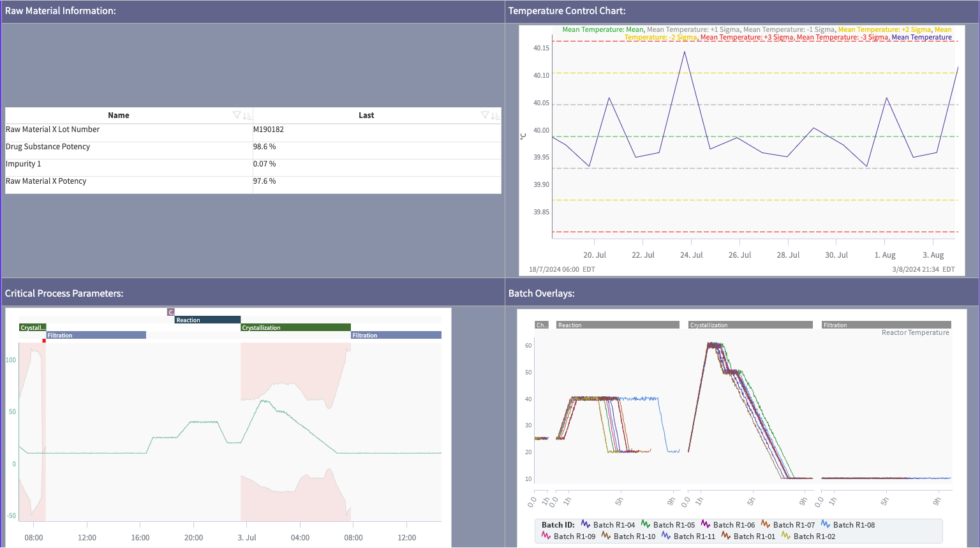980x548 pixels.
Task: Click the Drug Substance Potency row name
Action: point(48,147)
